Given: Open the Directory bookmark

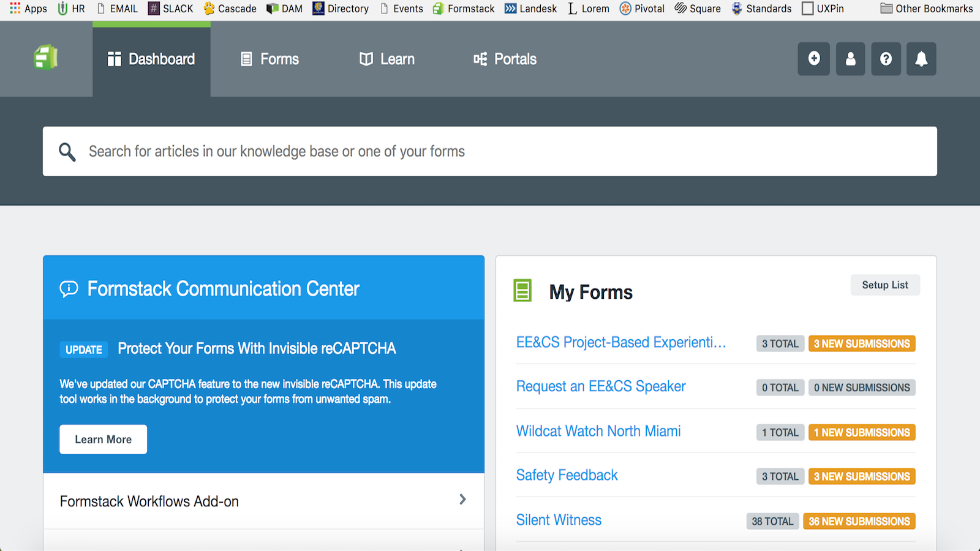Looking at the screenshot, I should tap(341, 9).
